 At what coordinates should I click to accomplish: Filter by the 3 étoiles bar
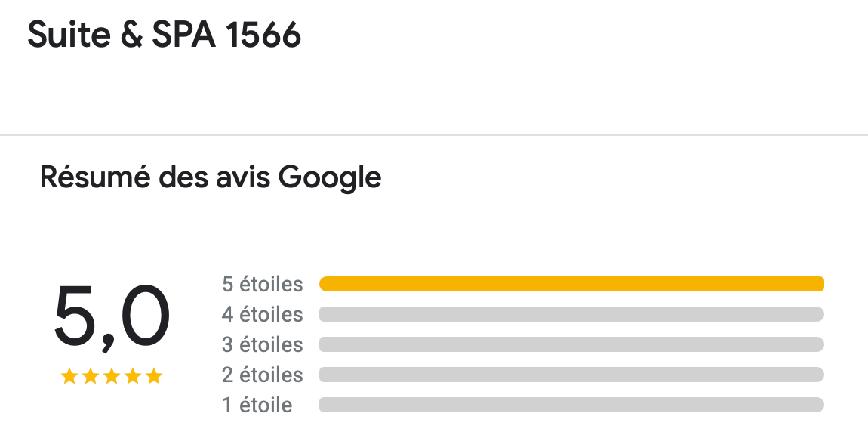tap(572, 344)
